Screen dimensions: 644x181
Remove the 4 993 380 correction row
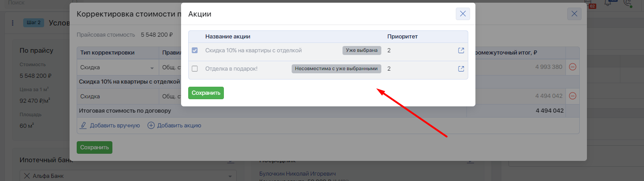click(573, 67)
